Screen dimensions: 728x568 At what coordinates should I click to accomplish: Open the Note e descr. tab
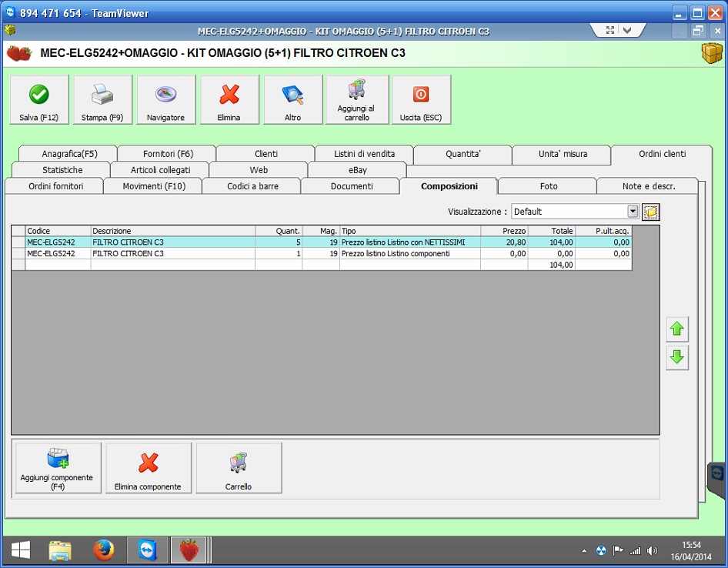648,186
